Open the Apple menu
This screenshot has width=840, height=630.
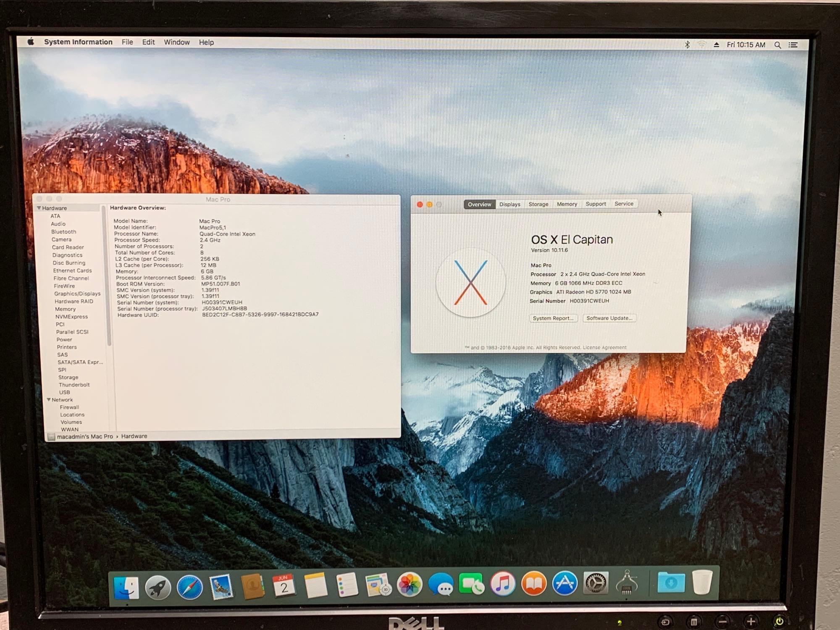pyautogui.click(x=30, y=42)
